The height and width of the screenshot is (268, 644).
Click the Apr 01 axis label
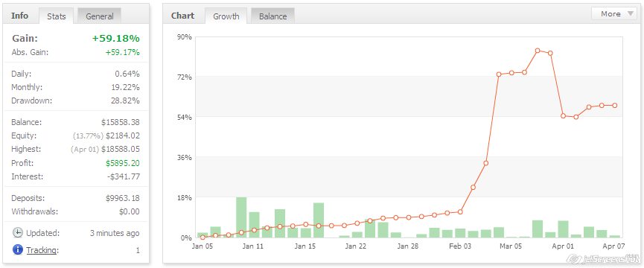(x=563, y=246)
